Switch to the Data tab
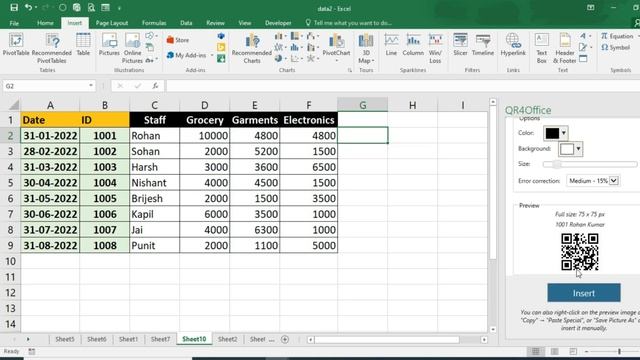 pyautogui.click(x=186, y=23)
